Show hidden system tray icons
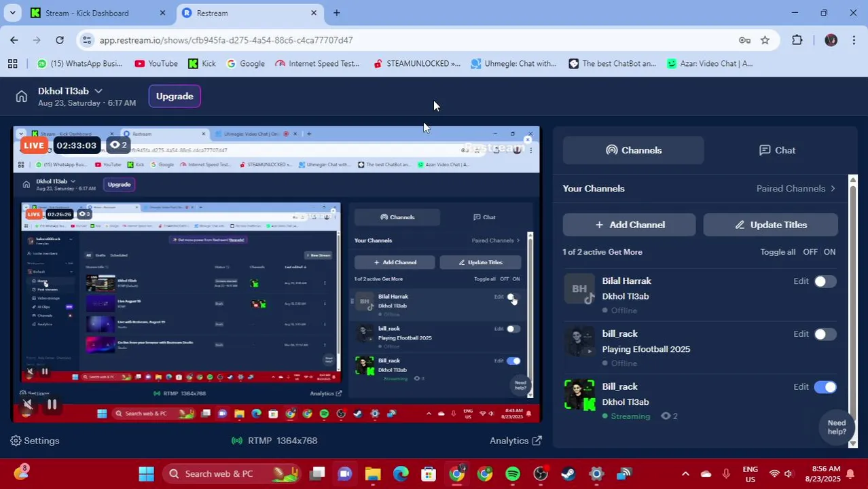This screenshot has height=489, width=868. coord(685,473)
